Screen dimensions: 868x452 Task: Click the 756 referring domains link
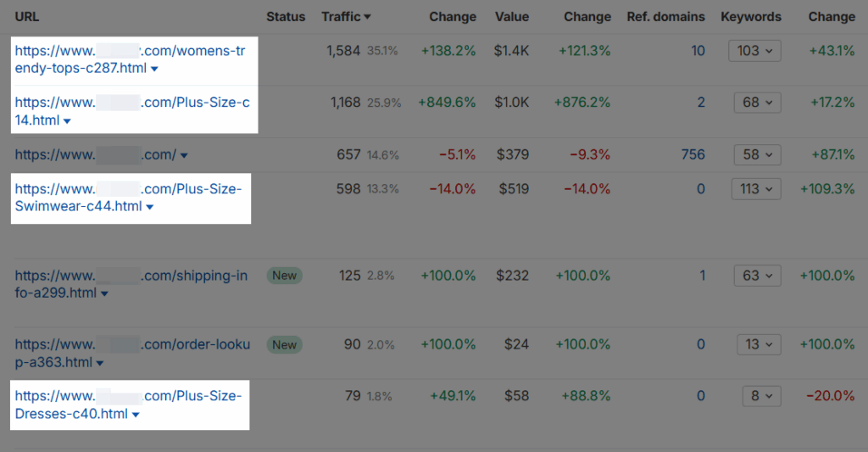coord(693,154)
